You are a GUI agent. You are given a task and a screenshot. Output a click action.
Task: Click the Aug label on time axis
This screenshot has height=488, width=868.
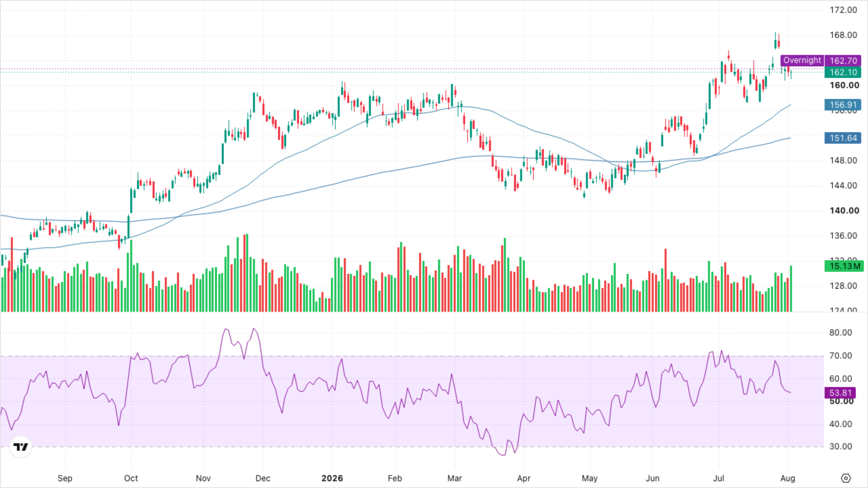click(788, 478)
